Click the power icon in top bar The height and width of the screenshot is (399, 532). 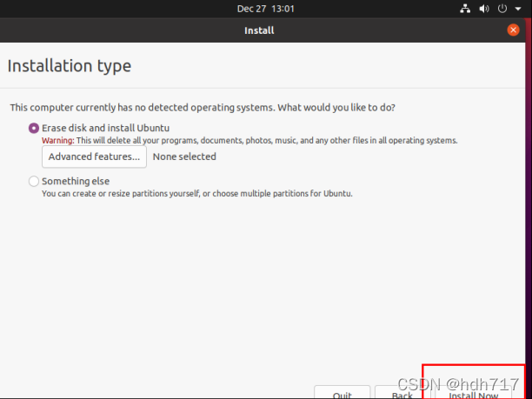(x=502, y=9)
